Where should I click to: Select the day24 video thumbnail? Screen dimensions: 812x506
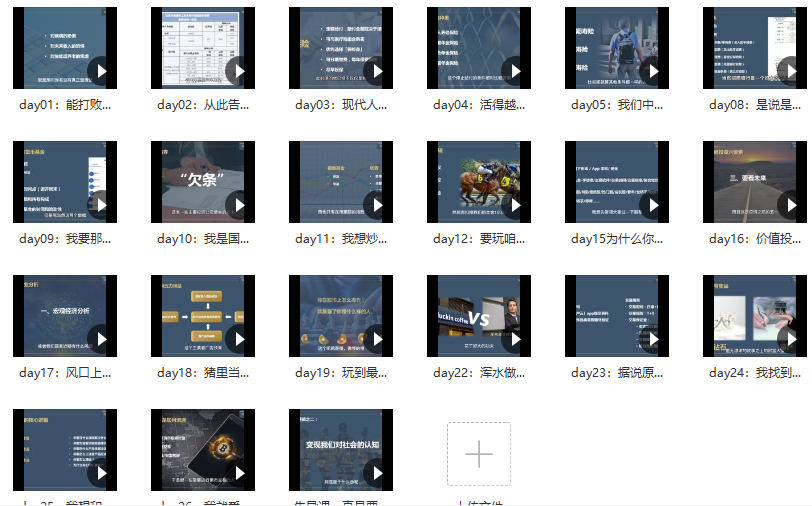754,316
